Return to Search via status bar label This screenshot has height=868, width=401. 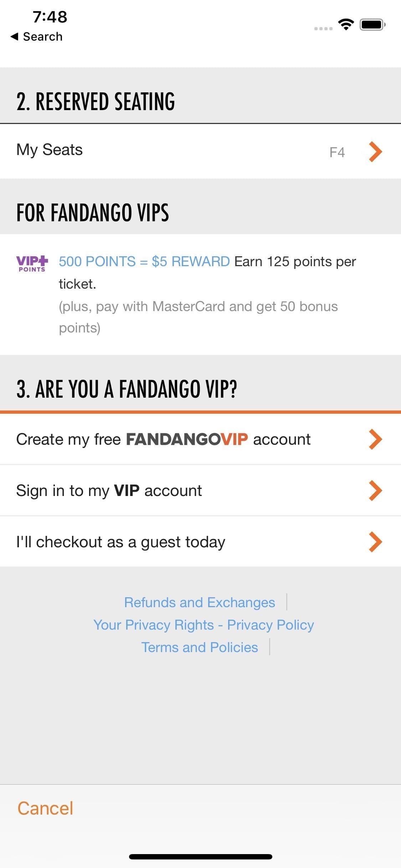43,36
